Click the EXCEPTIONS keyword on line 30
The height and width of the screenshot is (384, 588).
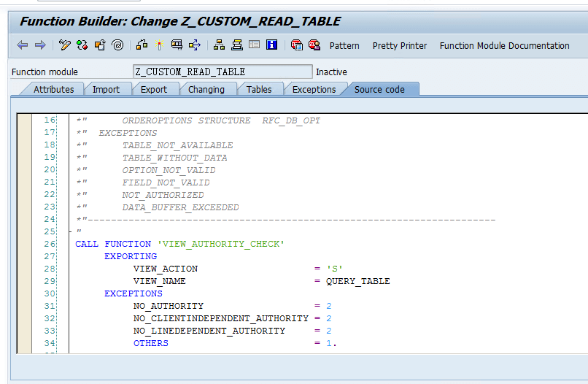133,293
